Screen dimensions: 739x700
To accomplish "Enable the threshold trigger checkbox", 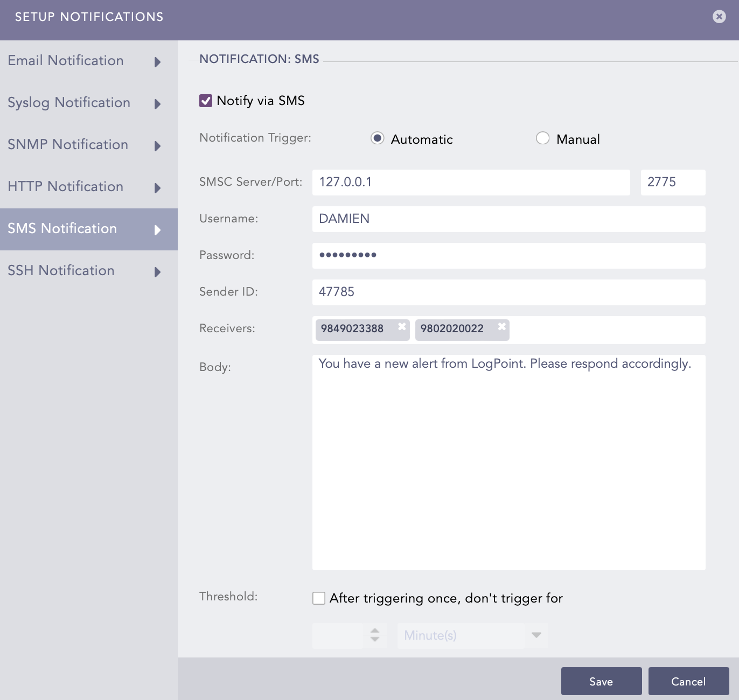I will click(x=319, y=598).
